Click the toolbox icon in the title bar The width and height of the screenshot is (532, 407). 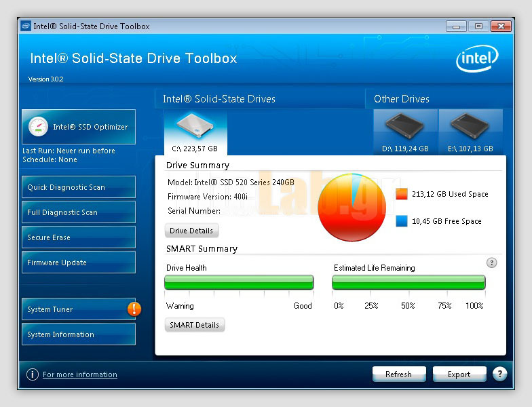(x=26, y=26)
